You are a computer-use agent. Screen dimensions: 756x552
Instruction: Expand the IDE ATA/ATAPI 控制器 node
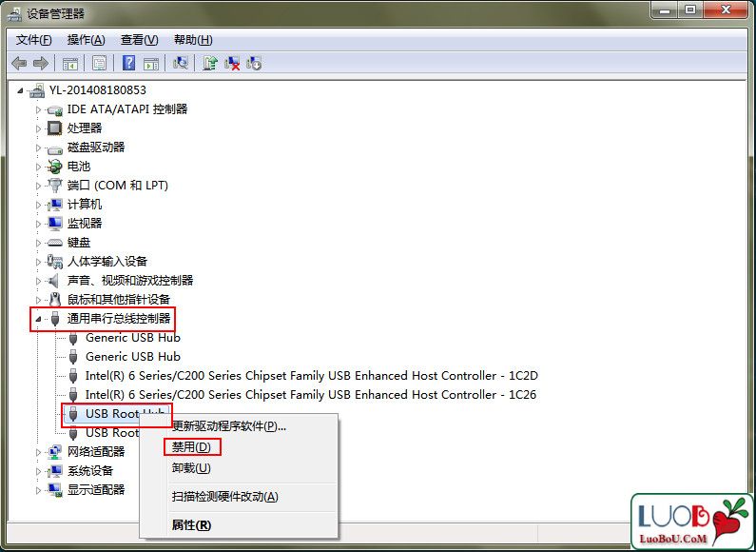click(x=39, y=109)
